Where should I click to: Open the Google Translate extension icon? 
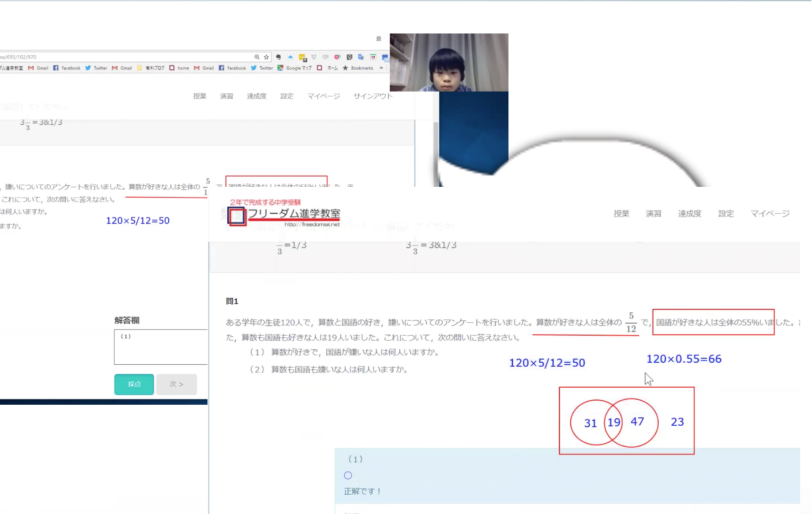tap(361, 57)
